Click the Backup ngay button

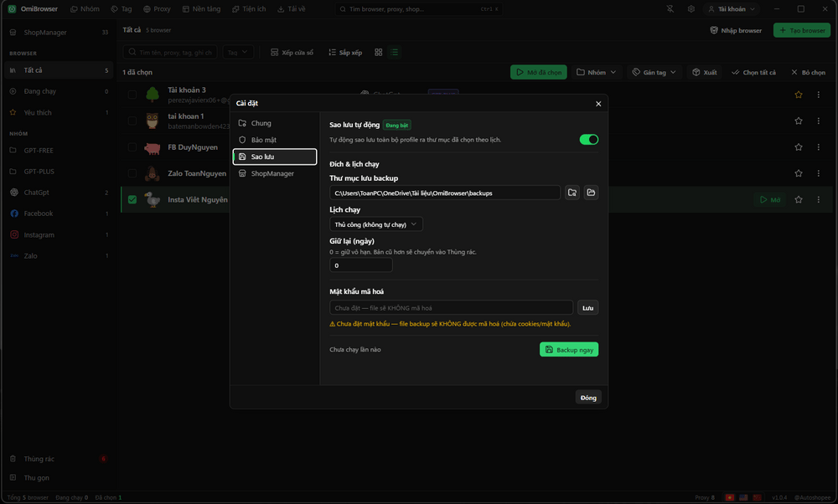(x=569, y=350)
